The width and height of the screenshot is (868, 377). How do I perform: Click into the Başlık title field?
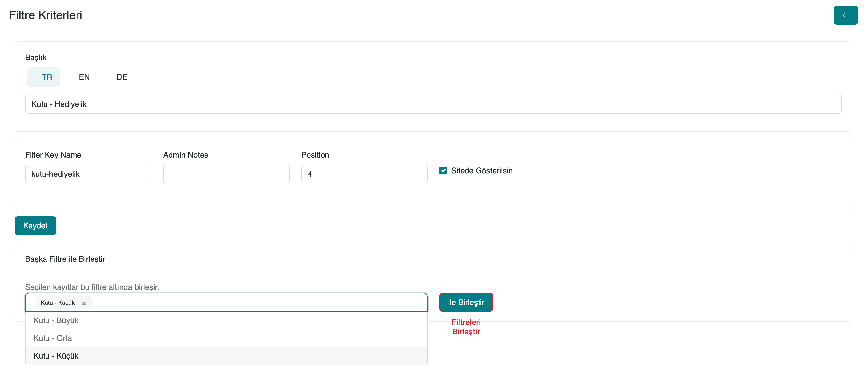click(x=433, y=104)
